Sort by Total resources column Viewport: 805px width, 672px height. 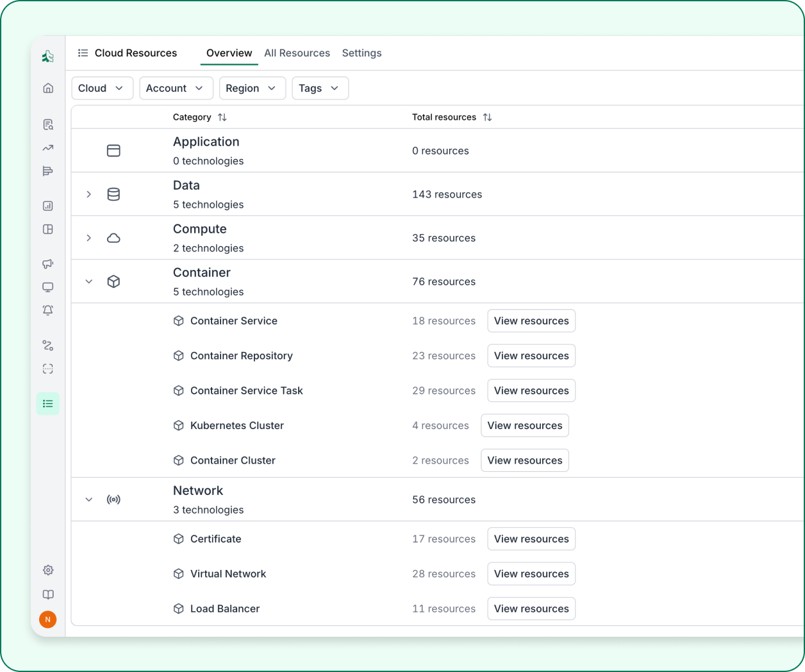pos(487,117)
